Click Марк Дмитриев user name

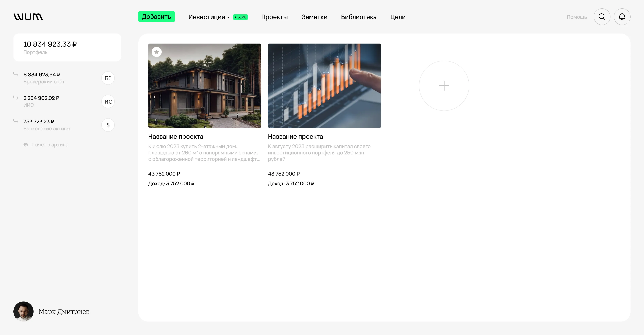click(64, 312)
